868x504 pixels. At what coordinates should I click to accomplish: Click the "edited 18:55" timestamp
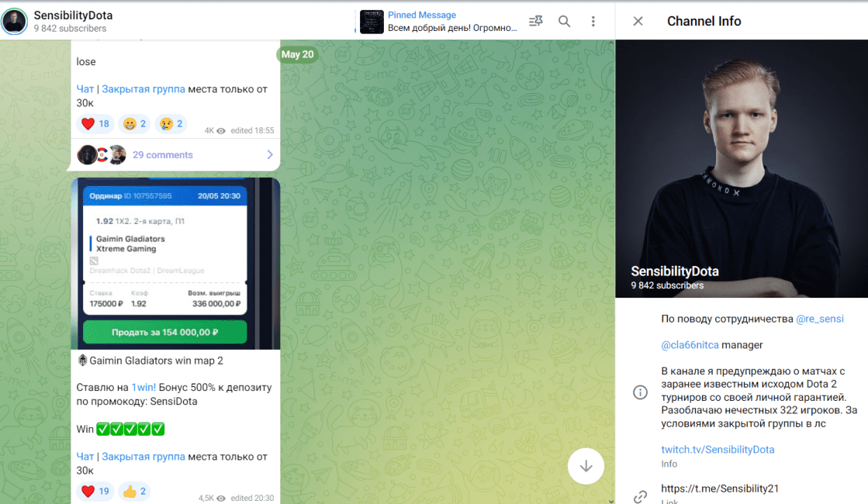click(252, 130)
